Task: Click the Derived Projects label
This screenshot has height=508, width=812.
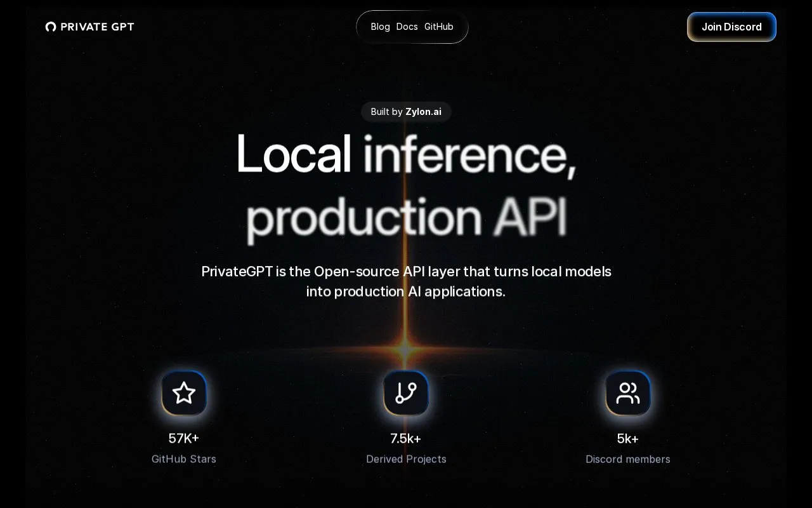Action: tap(406, 459)
